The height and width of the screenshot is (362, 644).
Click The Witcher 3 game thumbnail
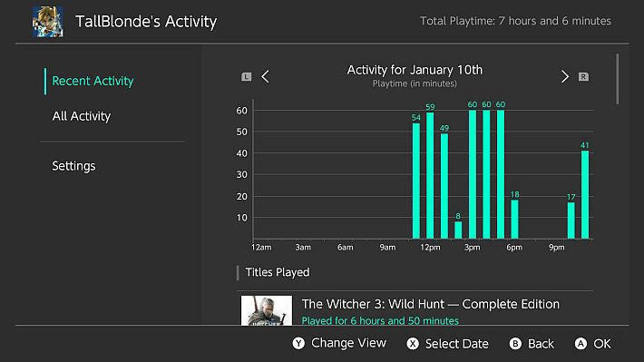[267, 310]
